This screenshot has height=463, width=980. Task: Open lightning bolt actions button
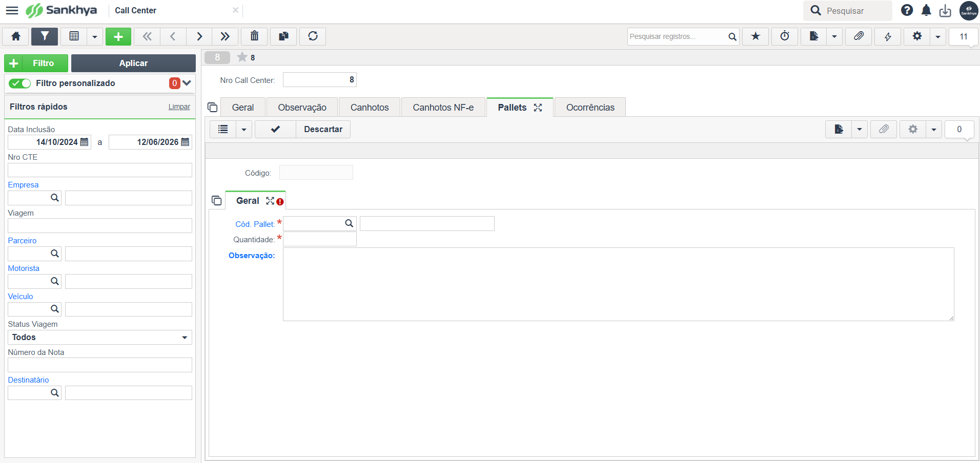pyautogui.click(x=888, y=36)
